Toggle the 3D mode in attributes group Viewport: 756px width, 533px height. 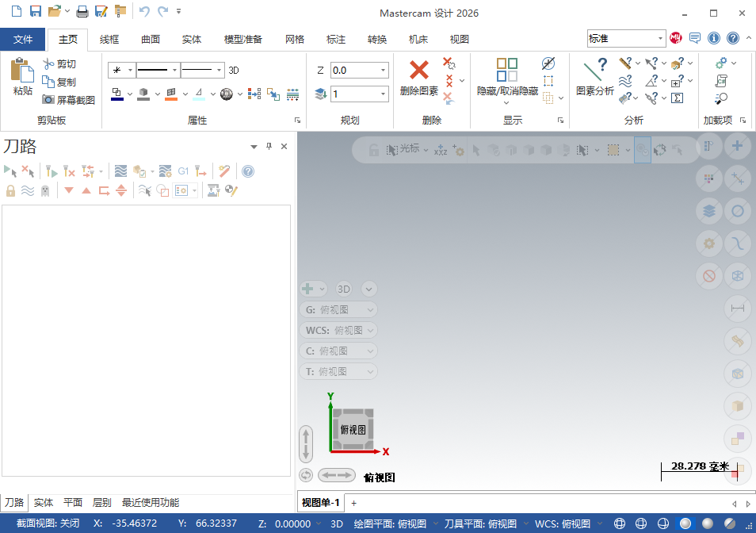coord(234,71)
